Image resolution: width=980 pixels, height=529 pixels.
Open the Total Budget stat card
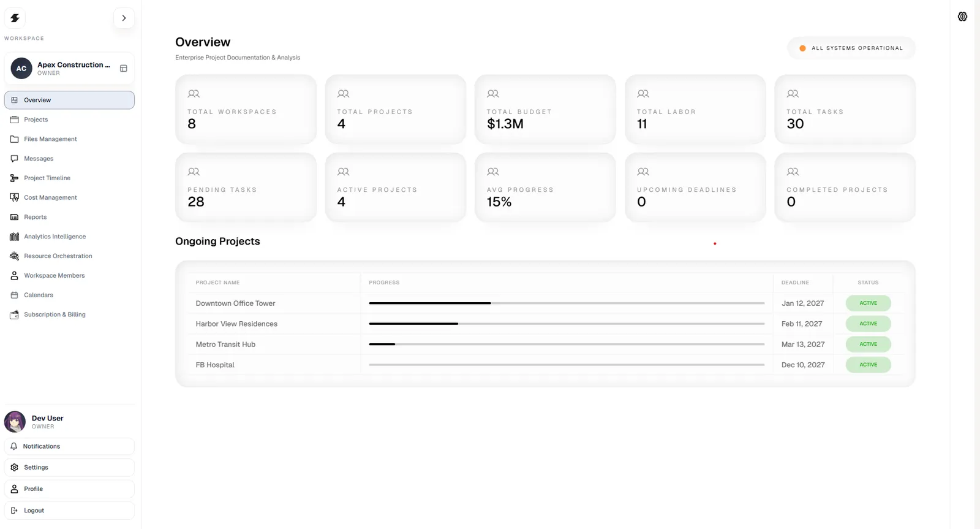pos(545,109)
